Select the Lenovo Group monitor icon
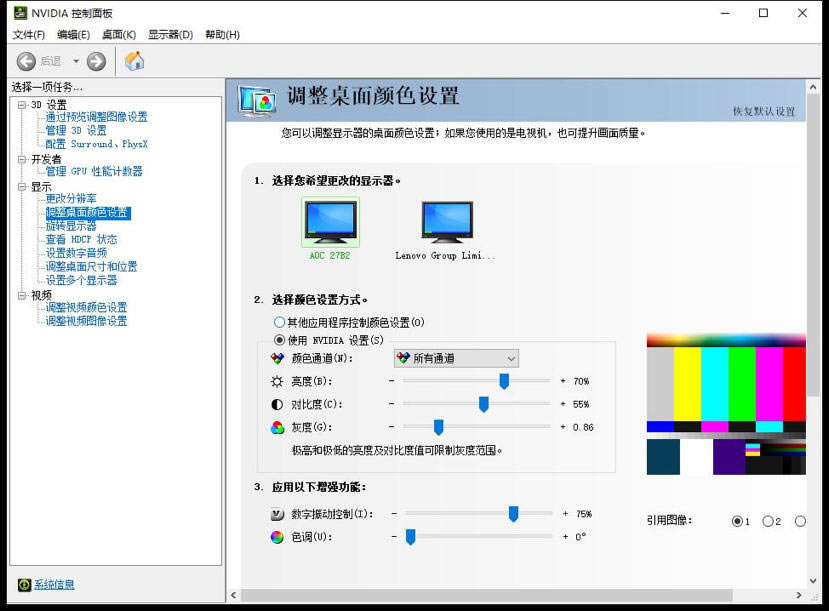This screenshot has height=611, width=829. 447,221
